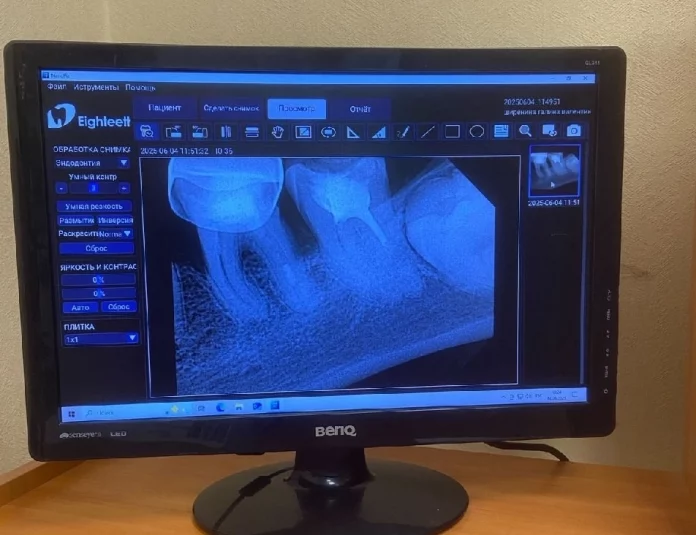Image resolution: width=696 pixels, height=535 pixels.
Task: Open the Отчёт tab
Action: pos(360,109)
